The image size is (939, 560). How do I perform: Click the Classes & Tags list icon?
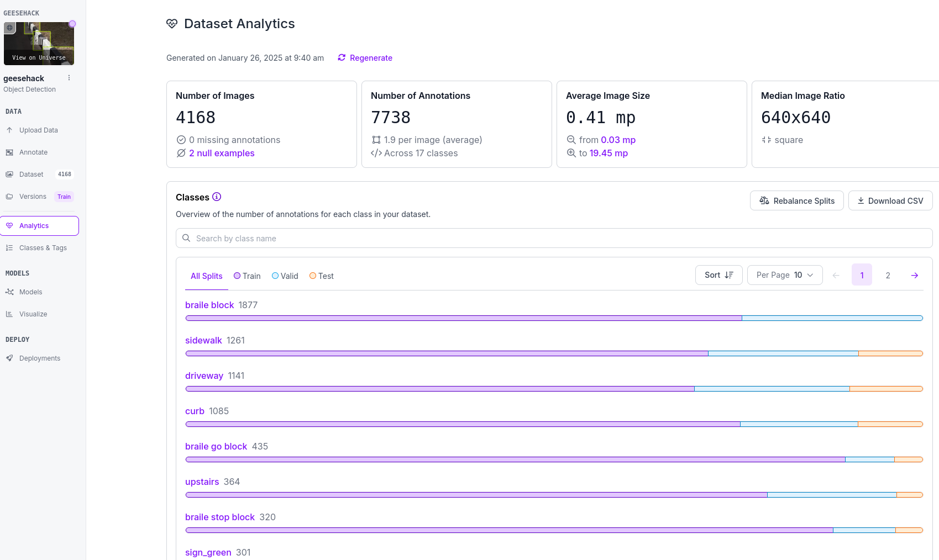(x=9, y=248)
